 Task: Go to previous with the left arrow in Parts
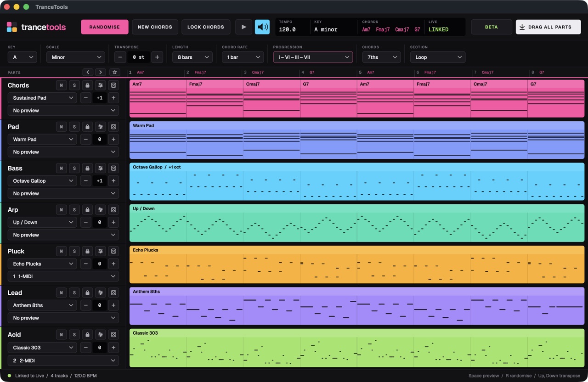coord(88,72)
